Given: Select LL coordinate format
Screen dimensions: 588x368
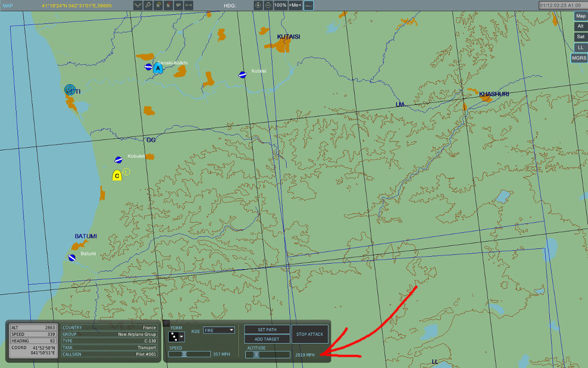Looking at the screenshot, I should coord(580,47).
